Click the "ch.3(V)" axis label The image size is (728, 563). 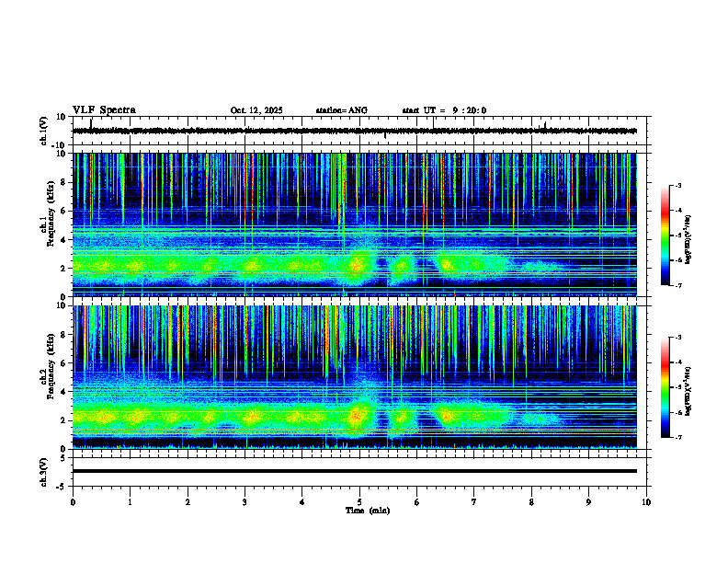point(44,473)
